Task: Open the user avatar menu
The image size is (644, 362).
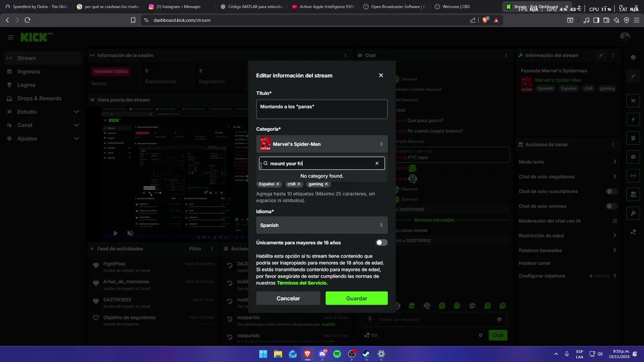Action: (x=625, y=37)
